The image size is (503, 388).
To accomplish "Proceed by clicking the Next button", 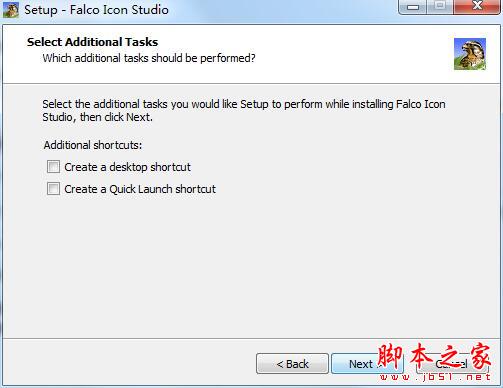I will pyautogui.click(x=367, y=364).
